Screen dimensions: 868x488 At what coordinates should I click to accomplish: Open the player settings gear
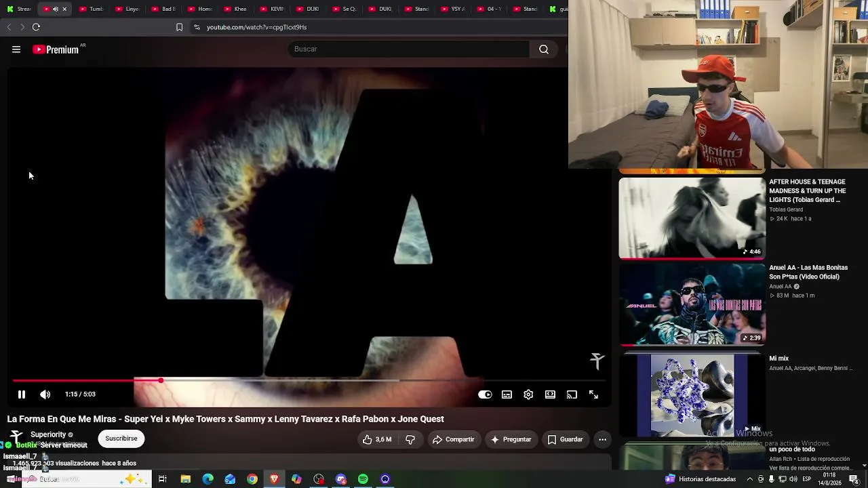click(528, 394)
